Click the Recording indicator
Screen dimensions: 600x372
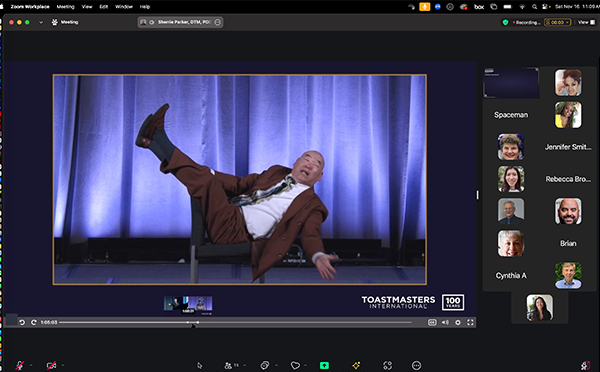tap(527, 22)
